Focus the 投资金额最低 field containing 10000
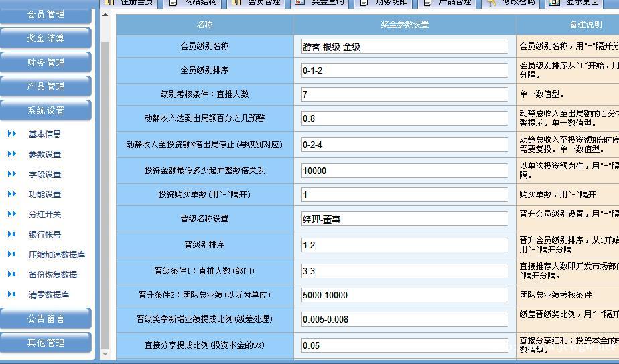Image resolution: width=619 pixels, height=364 pixels. (x=405, y=171)
